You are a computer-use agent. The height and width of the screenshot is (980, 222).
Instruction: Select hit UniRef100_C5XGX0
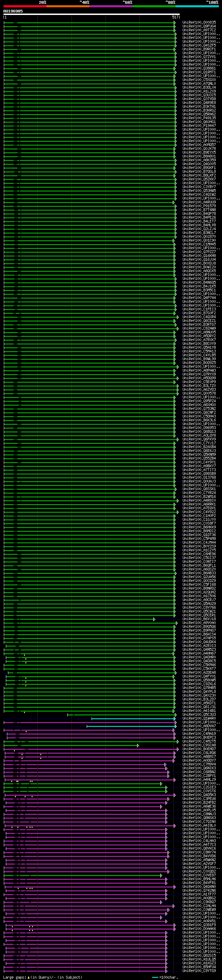pos(199,80)
